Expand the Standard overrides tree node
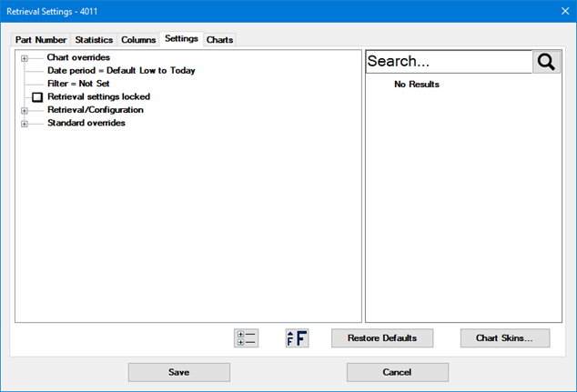 25,124
